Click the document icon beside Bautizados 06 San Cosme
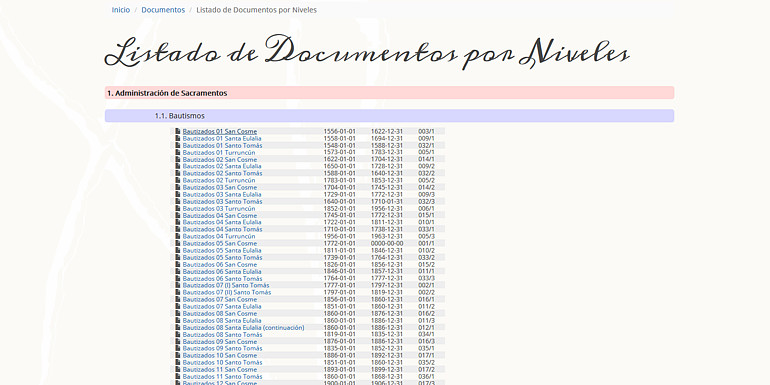Screen dimensions: 770x385 [178, 264]
